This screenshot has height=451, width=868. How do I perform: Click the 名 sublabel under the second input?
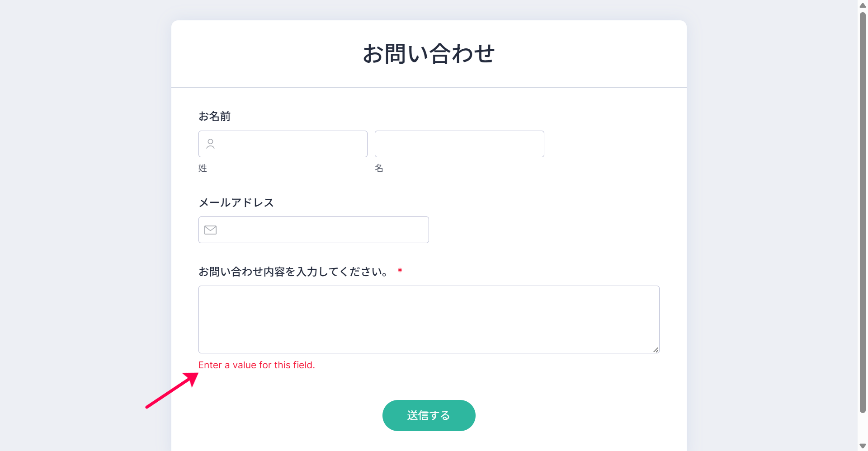click(379, 168)
